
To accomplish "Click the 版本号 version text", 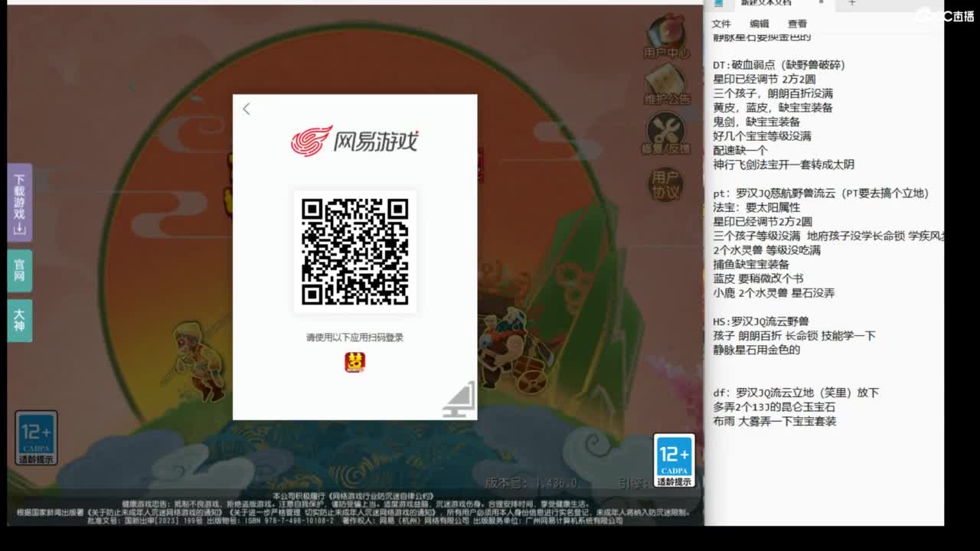I will coord(531,483).
